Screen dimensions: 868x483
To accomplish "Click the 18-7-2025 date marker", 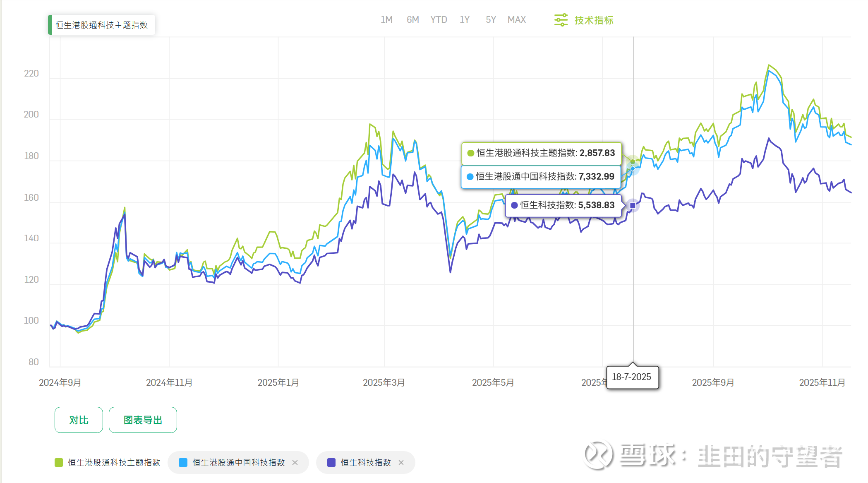I will tap(632, 377).
